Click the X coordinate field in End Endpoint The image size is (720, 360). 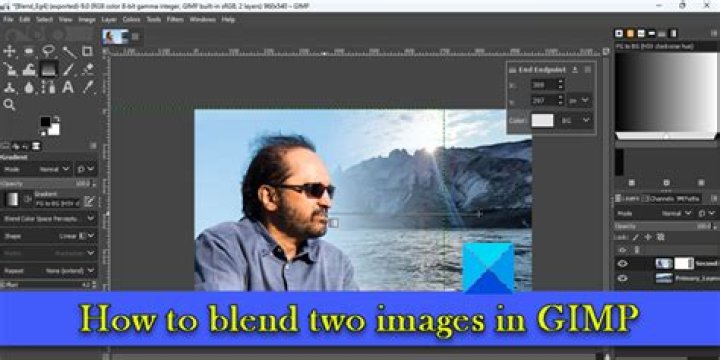pos(548,84)
